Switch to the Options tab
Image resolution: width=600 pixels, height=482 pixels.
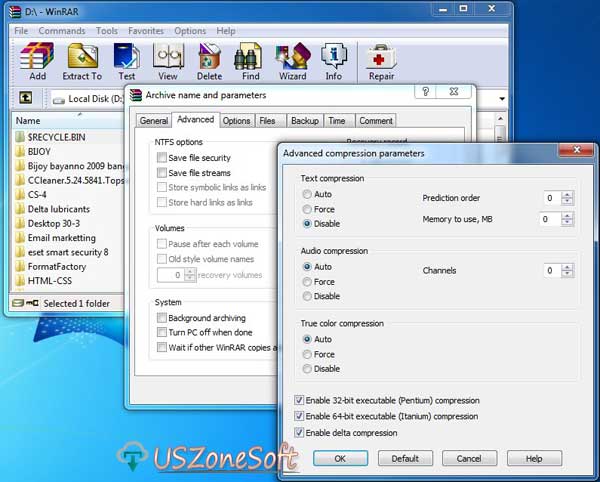pos(236,121)
